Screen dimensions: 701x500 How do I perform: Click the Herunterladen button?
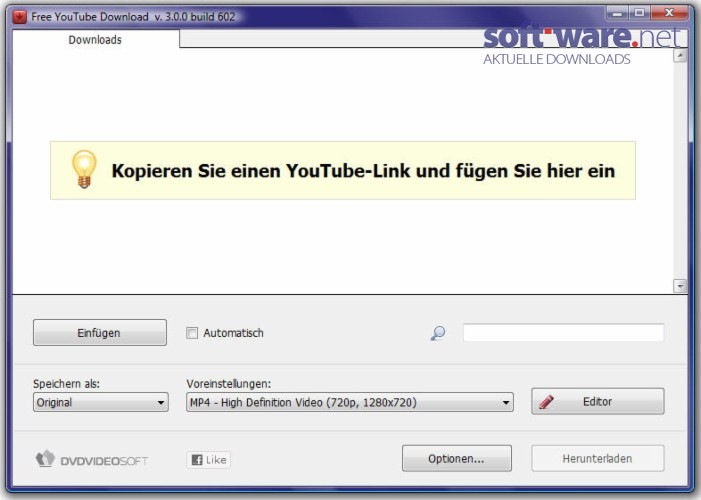coord(597,458)
